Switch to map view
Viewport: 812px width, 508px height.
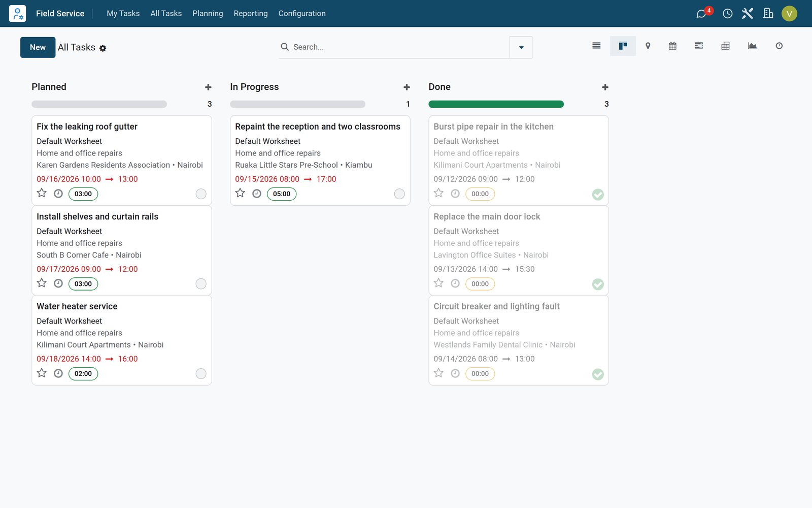point(648,46)
